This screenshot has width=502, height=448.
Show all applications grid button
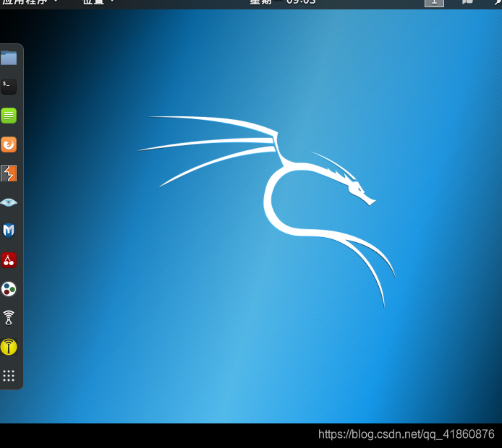coord(9,376)
